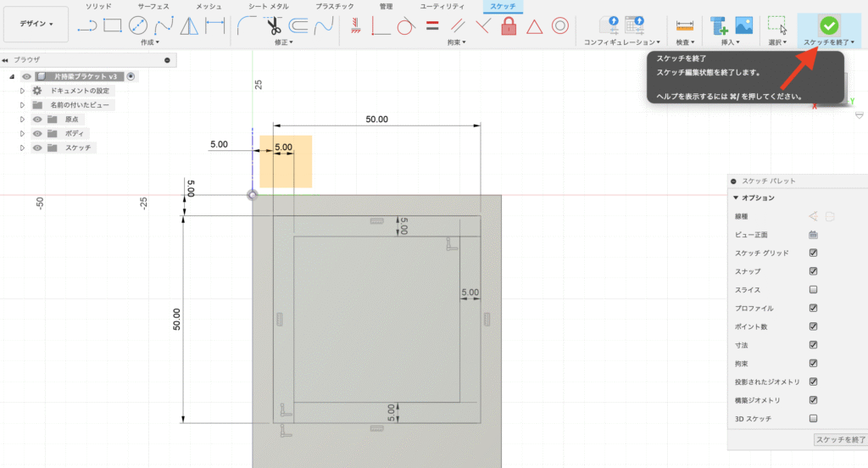Switch to the サーフェス tab
The width and height of the screenshot is (868, 468).
[153, 6]
